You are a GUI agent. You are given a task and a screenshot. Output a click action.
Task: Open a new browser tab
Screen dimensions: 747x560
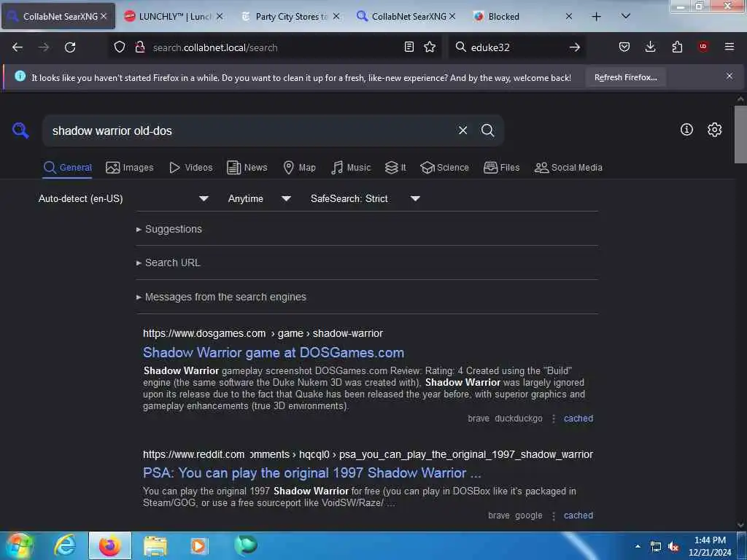[596, 17]
